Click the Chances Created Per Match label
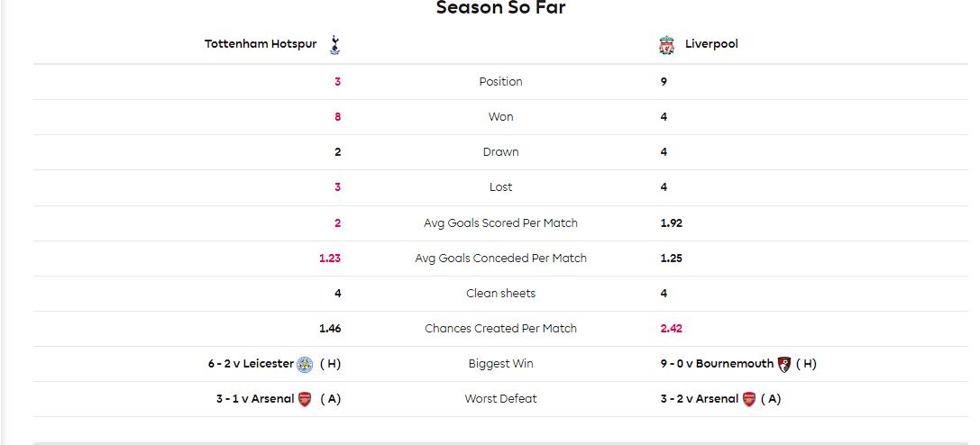980x445 pixels. pos(500,328)
